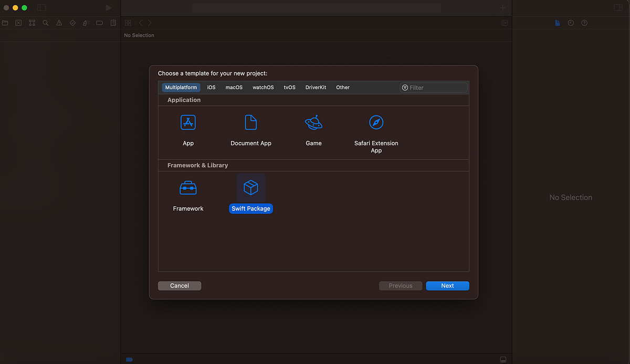Switch to the iOS tab
630x364 pixels.
point(211,87)
